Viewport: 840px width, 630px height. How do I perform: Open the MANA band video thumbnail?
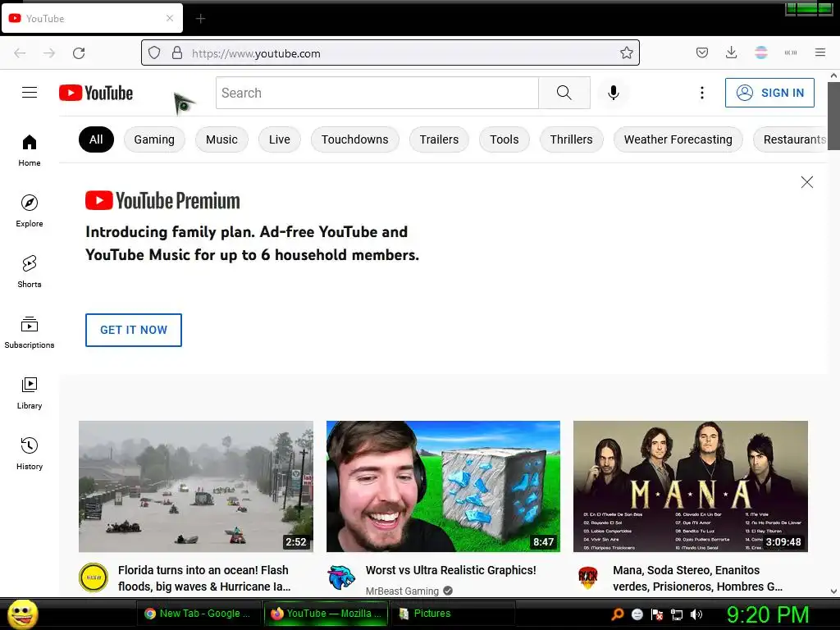[691, 486]
